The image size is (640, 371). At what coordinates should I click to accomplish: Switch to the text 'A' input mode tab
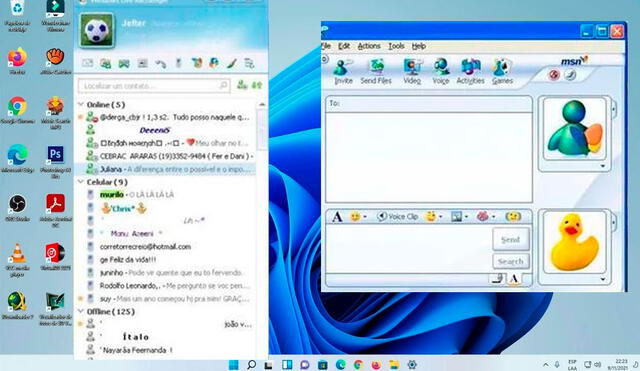click(x=514, y=279)
